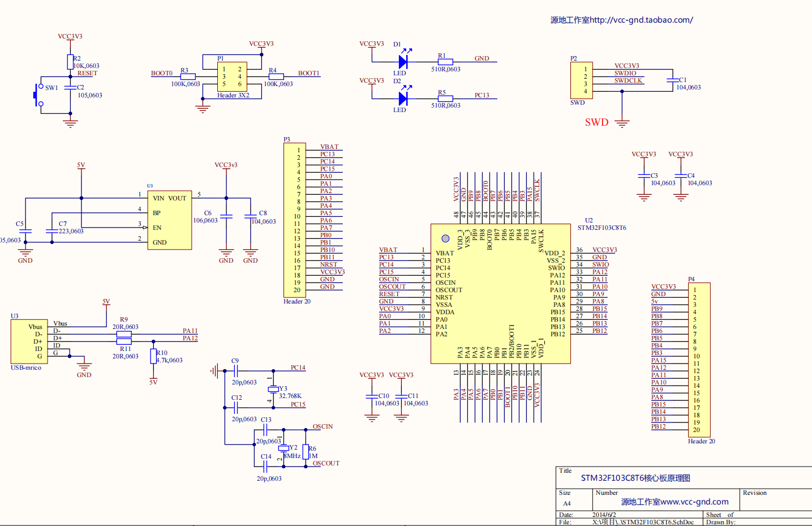The width and height of the screenshot is (812, 526).
Task: Click the pin-1 marker circle on U2
Action: 445,238
